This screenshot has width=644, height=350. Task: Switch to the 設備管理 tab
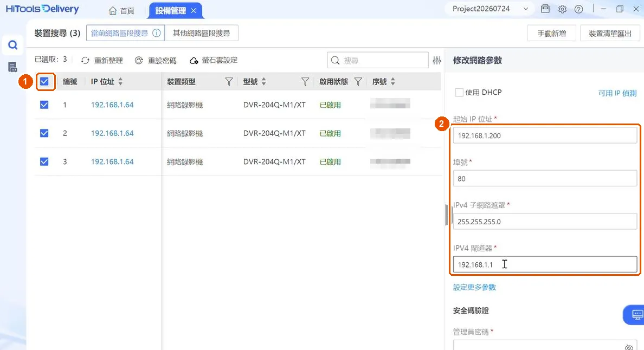[x=170, y=11]
